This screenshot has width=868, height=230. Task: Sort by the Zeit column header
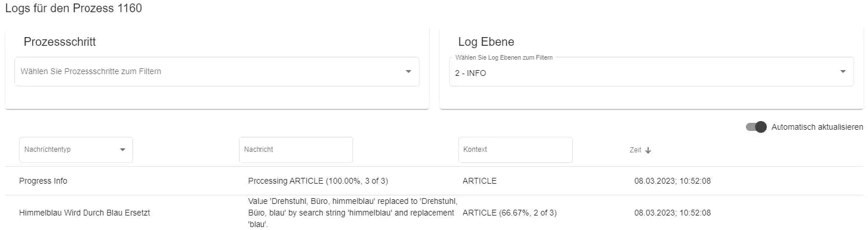(635, 150)
